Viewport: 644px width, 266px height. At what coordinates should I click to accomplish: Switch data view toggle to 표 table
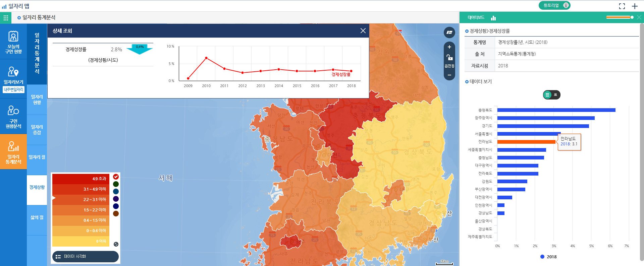click(x=555, y=95)
